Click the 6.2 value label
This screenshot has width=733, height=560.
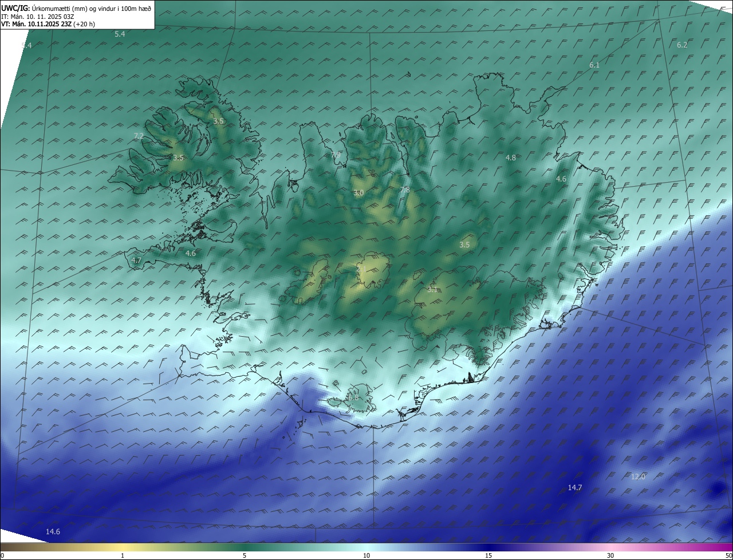click(x=682, y=45)
